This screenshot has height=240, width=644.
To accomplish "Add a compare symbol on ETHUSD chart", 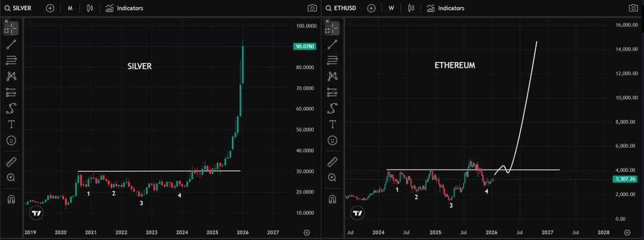I will (371, 8).
